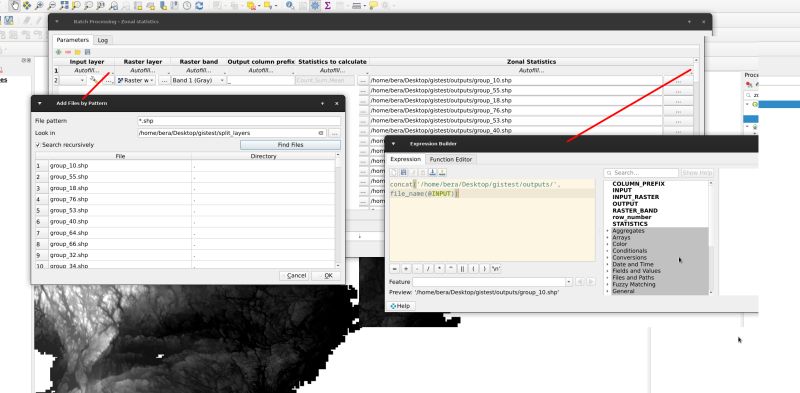Click the Statistical Summary sigma icon
The height and width of the screenshot is (393, 800).
(328, 6)
